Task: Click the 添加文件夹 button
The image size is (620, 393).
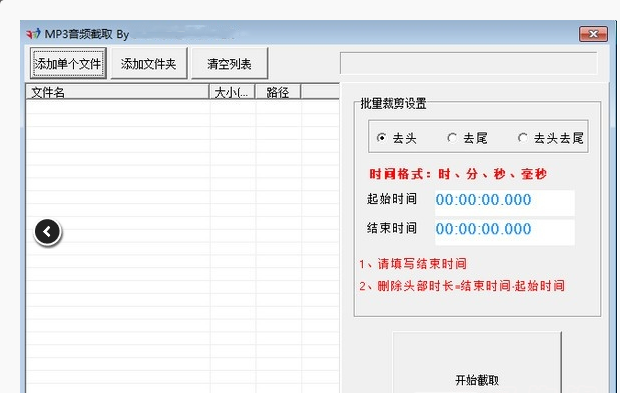Action: point(149,64)
